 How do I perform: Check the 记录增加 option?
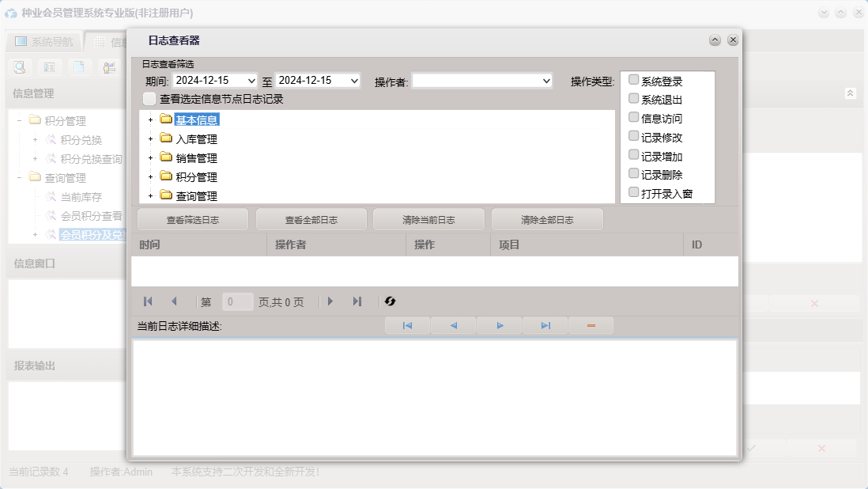click(x=634, y=155)
